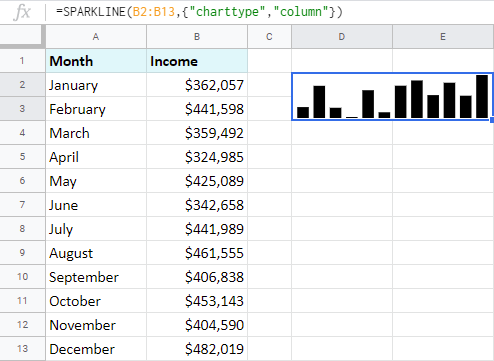Select row 1 header
The width and height of the screenshot is (494, 361).
(22, 61)
